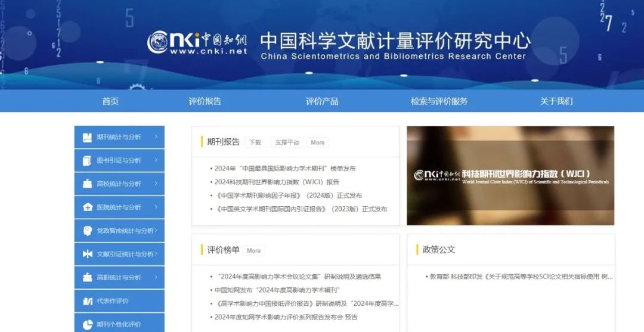Click the CNKI logo in header
This screenshot has height=332, width=644.
(197, 42)
